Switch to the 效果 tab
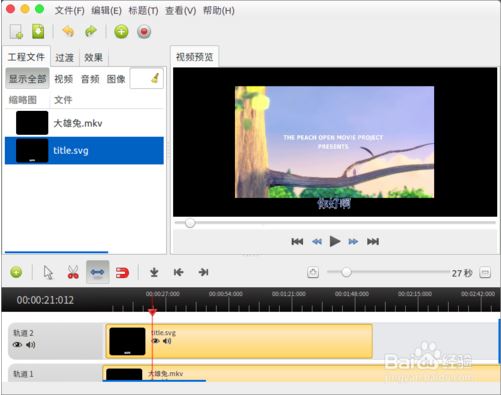 point(94,58)
